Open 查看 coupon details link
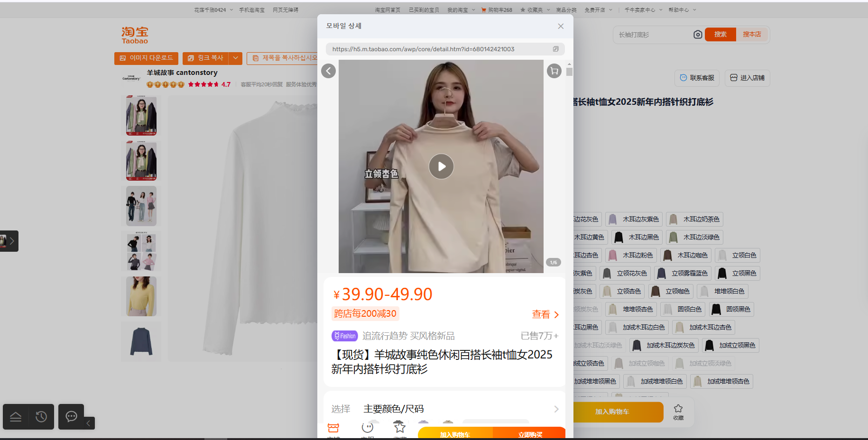The image size is (868, 440). 545,314
